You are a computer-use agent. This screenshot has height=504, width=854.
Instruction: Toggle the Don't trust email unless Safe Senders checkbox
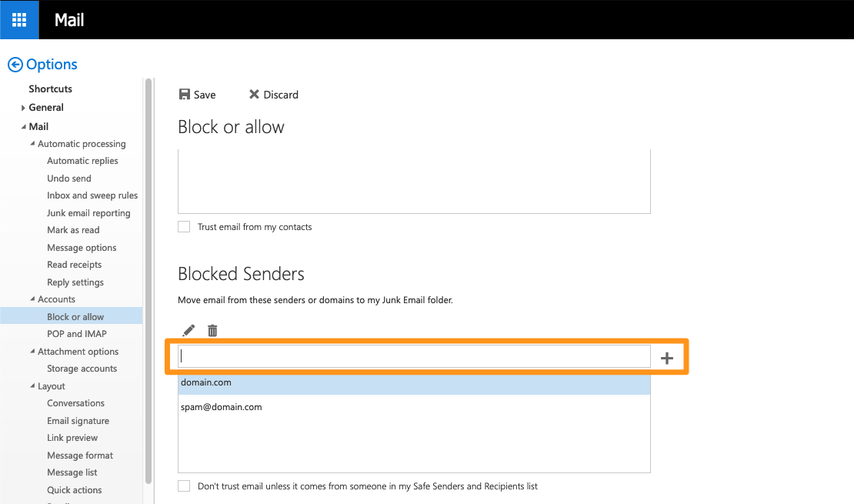point(184,486)
